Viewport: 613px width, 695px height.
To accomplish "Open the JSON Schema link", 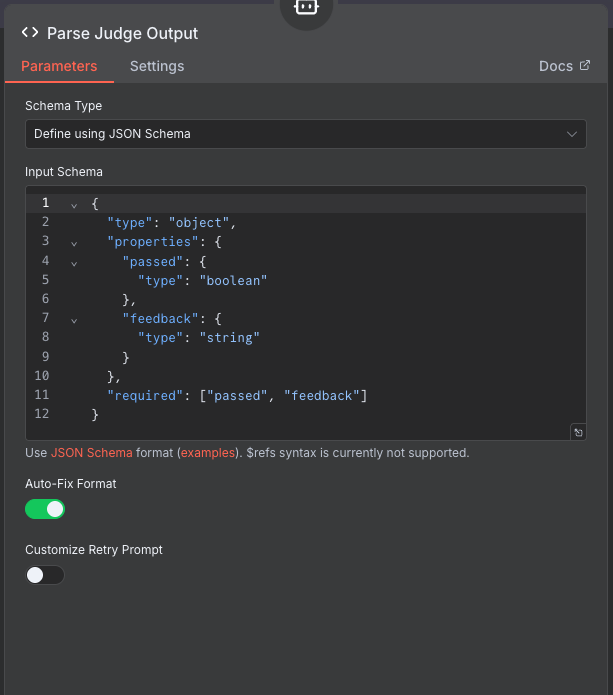I will click(x=92, y=453).
